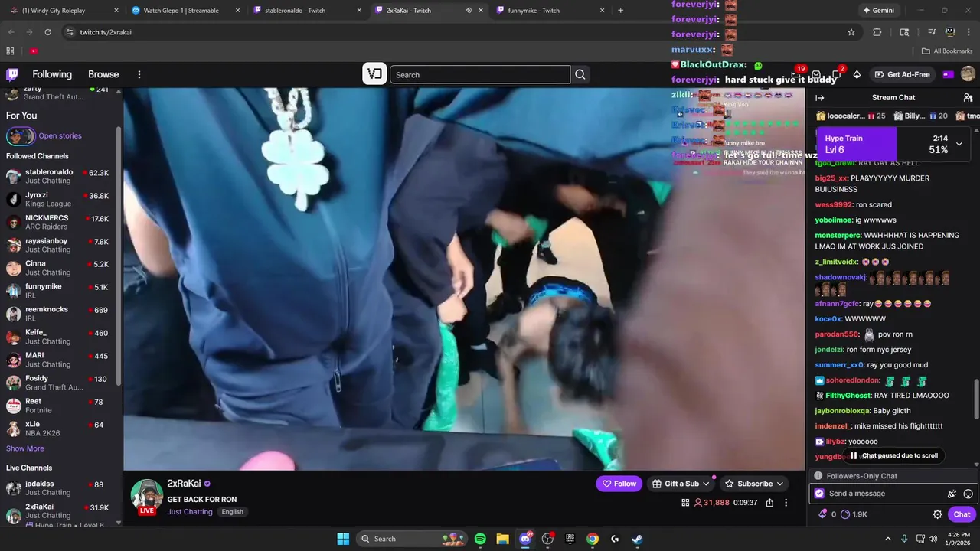Open Chrome three-dot menu

[969, 32]
